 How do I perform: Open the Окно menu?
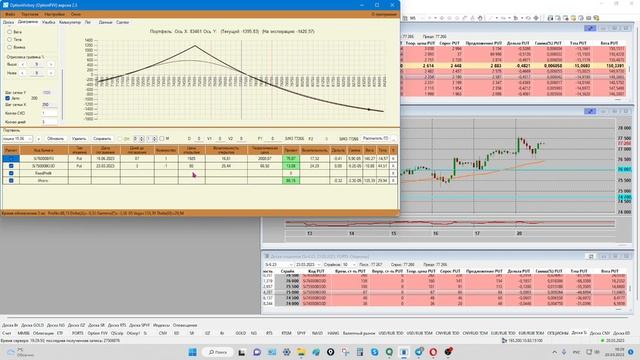click(76, 14)
